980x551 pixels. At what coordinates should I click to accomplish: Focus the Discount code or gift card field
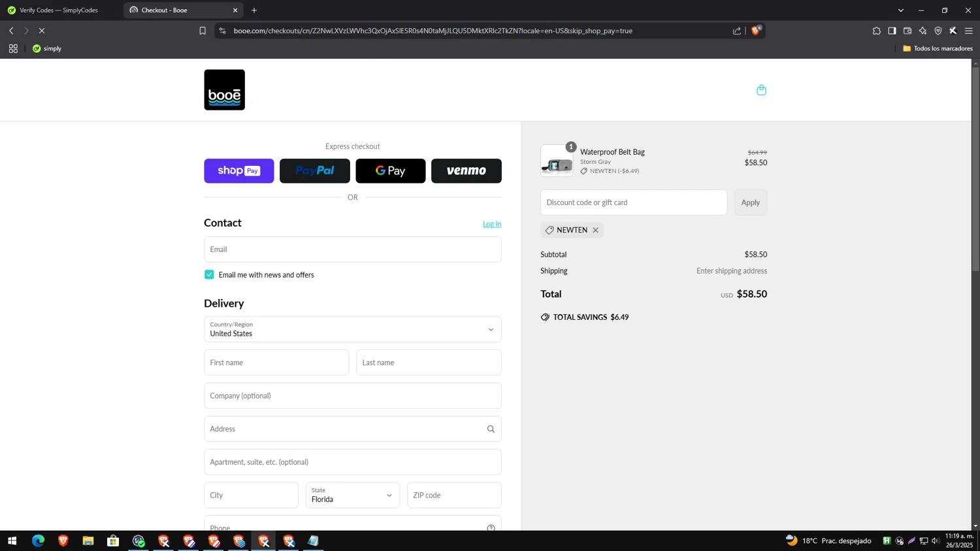click(634, 202)
